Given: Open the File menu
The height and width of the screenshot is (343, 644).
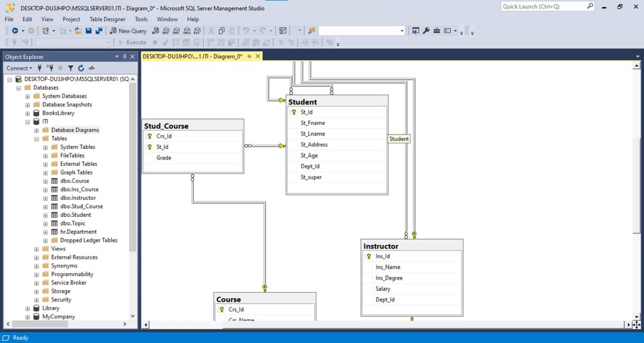Looking at the screenshot, I should pos(9,19).
